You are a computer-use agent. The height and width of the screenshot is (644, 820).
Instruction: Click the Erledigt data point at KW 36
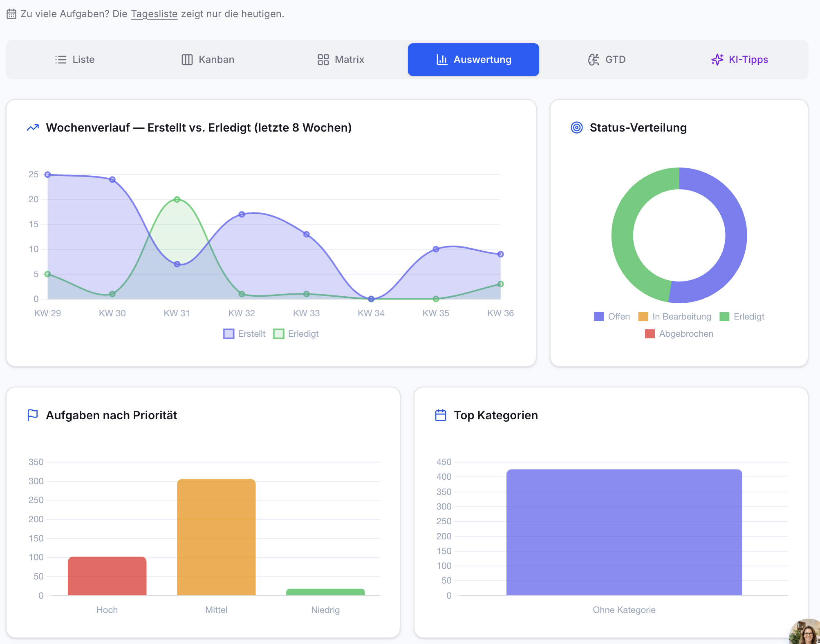(500, 284)
